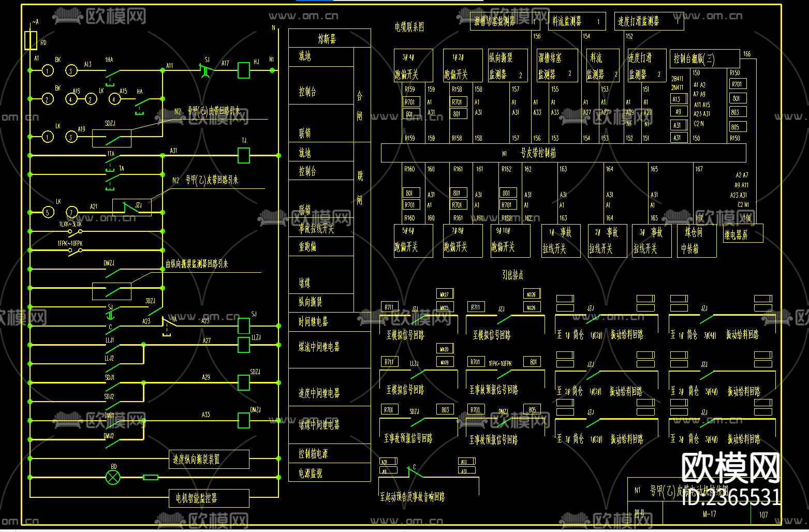
Task: Click the '时间继电器' table cell
Action: [330, 322]
